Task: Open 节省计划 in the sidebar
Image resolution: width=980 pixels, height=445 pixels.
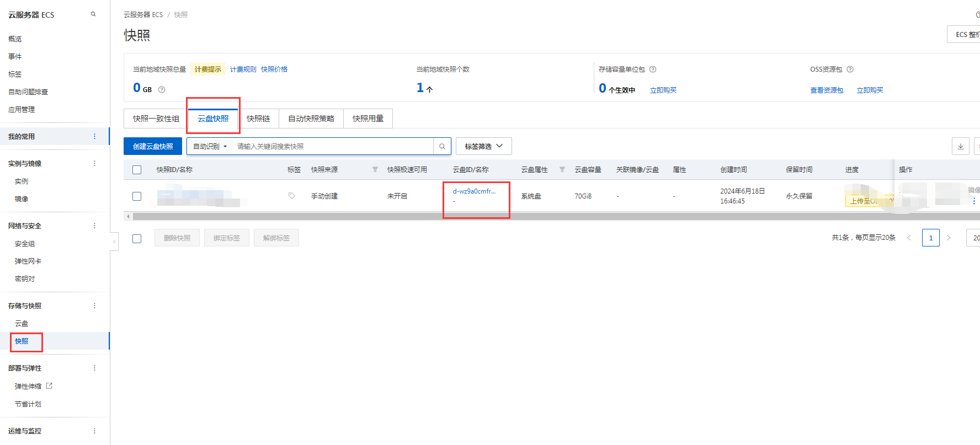Action: [28, 404]
